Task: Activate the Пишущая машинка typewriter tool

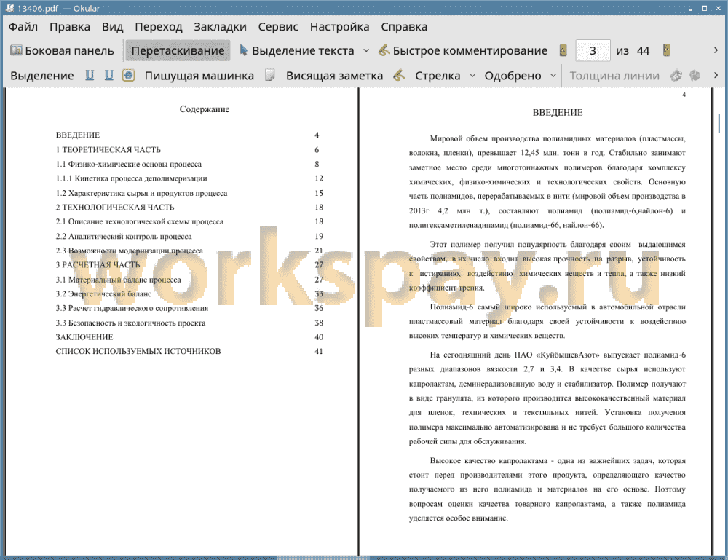Action: coord(199,76)
